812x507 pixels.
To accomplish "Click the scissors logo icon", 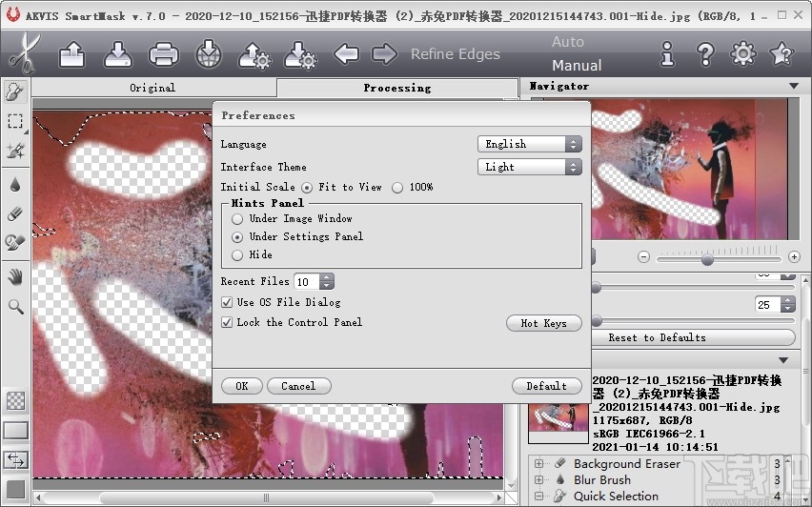I will pos(23,53).
